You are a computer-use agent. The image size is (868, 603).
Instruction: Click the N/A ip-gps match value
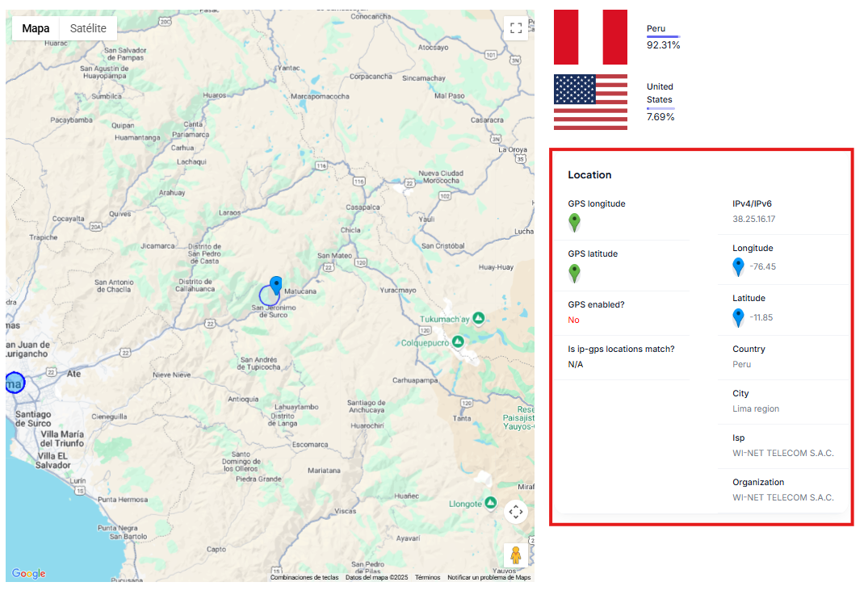(575, 364)
